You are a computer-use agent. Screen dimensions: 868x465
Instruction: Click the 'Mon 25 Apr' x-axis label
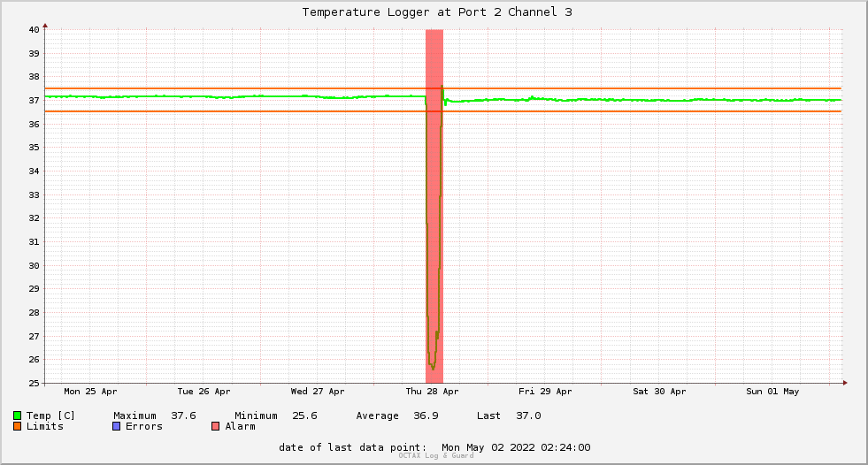tap(90, 392)
